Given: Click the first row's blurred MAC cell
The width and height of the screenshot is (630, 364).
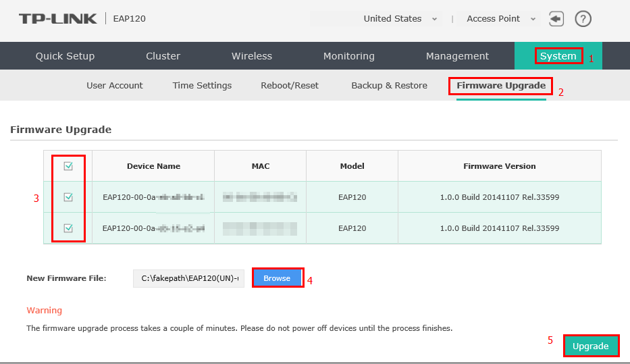Looking at the screenshot, I should pyautogui.click(x=260, y=197).
